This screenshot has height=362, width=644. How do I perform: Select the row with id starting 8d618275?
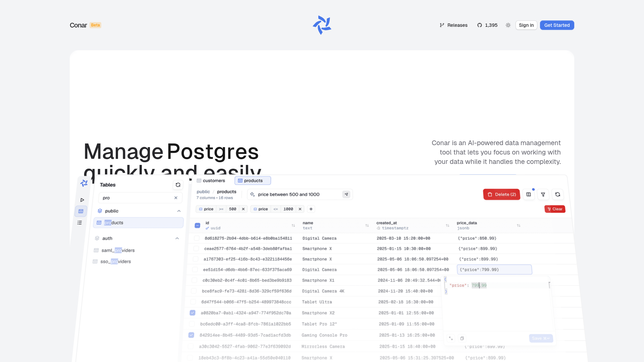pyautogui.click(x=197, y=238)
